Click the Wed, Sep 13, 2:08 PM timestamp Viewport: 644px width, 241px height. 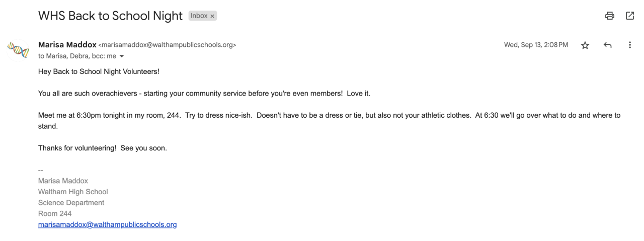(536, 45)
